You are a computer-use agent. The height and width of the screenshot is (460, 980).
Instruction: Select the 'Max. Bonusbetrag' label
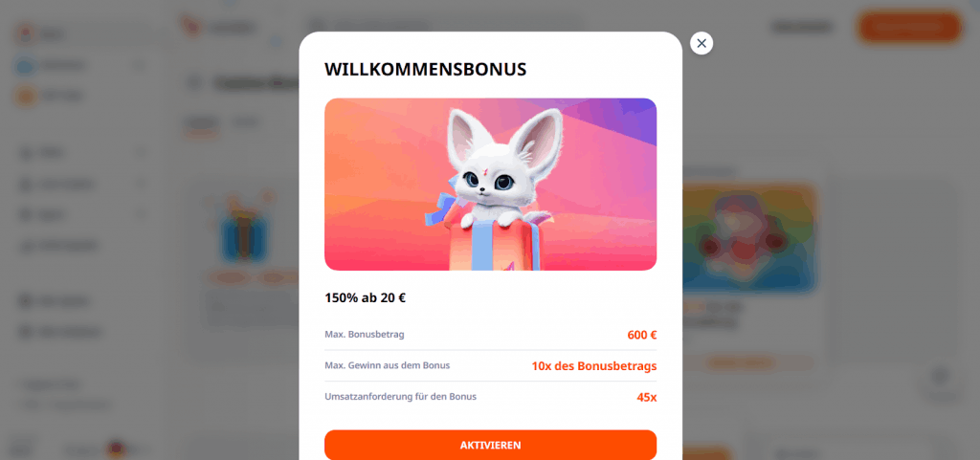(x=365, y=334)
